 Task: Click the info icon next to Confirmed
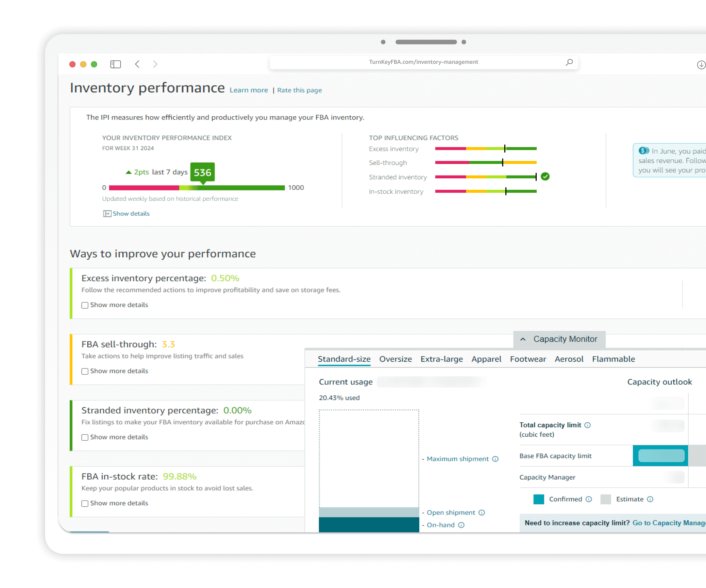click(589, 499)
